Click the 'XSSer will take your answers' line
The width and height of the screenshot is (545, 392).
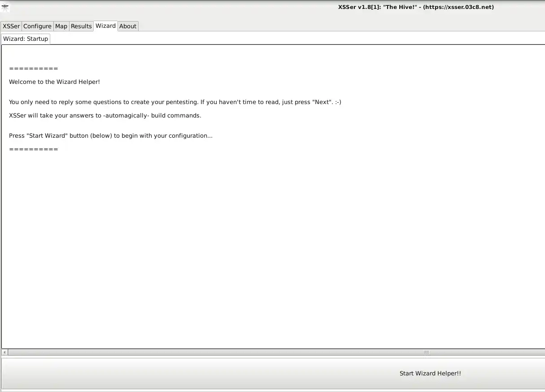pyautogui.click(x=105, y=116)
